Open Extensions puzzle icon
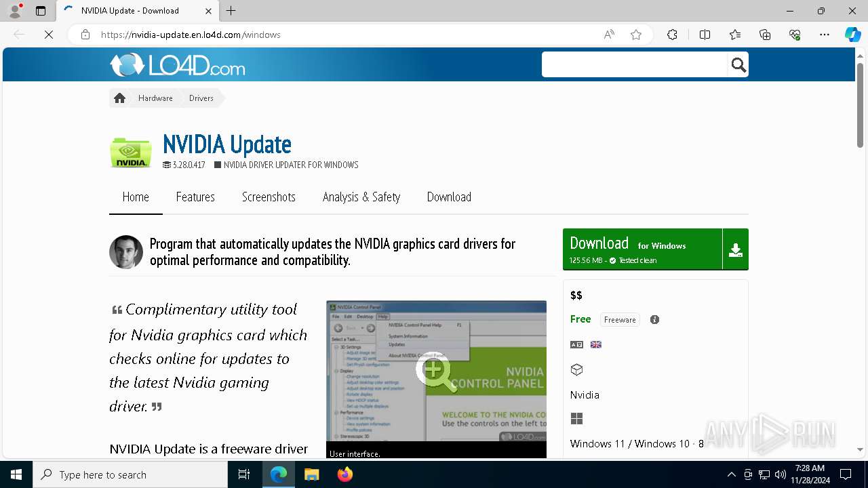Viewport: 868px width, 488px height. coord(672,35)
